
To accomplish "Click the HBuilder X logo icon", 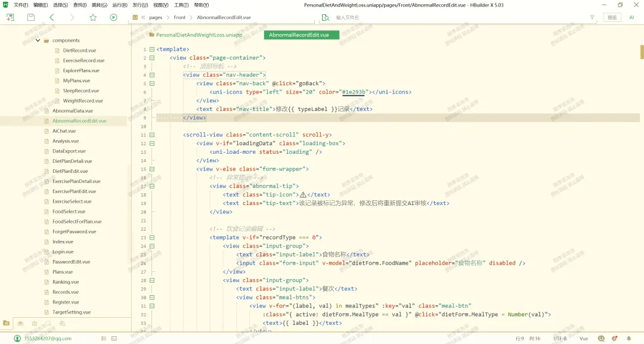I will 5,5.
